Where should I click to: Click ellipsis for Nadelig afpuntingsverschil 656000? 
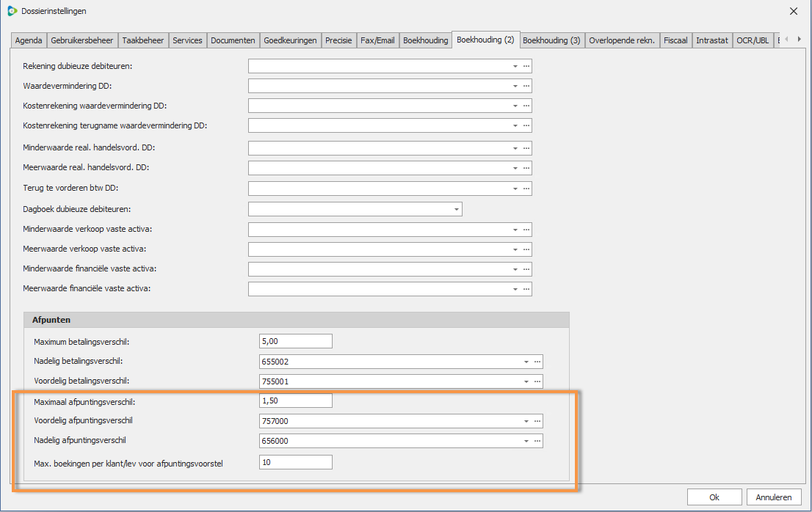pyautogui.click(x=537, y=441)
